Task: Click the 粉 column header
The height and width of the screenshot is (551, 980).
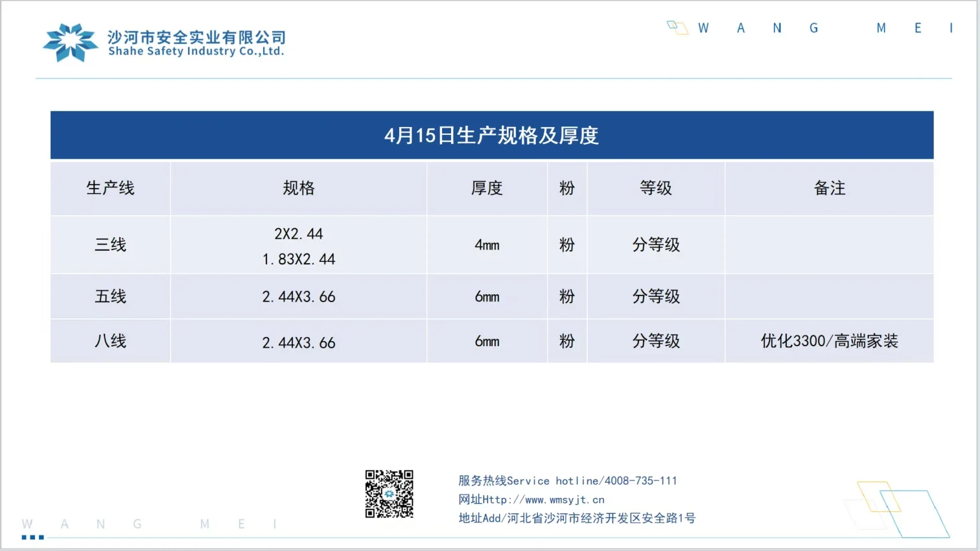Action: click(x=567, y=188)
